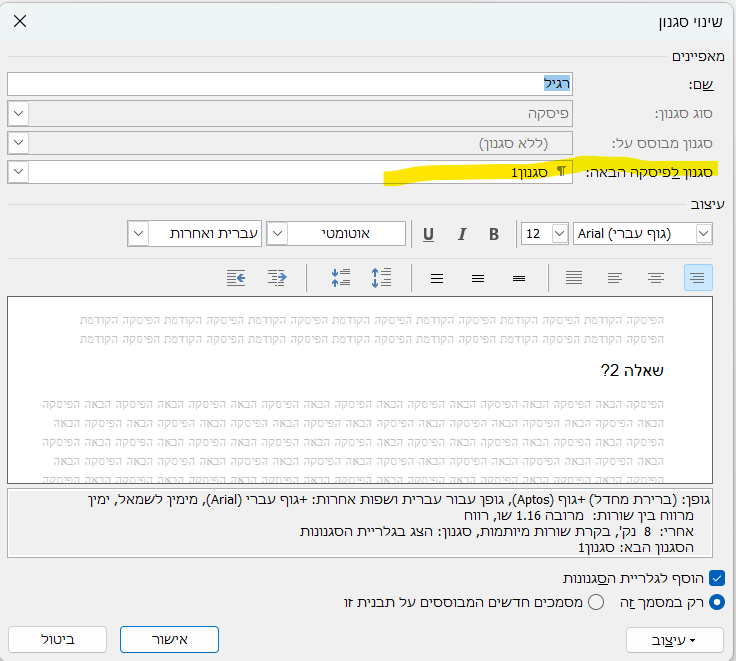
Task: Decrease paragraph spacing icon
Action: click(x=341, y=278)
